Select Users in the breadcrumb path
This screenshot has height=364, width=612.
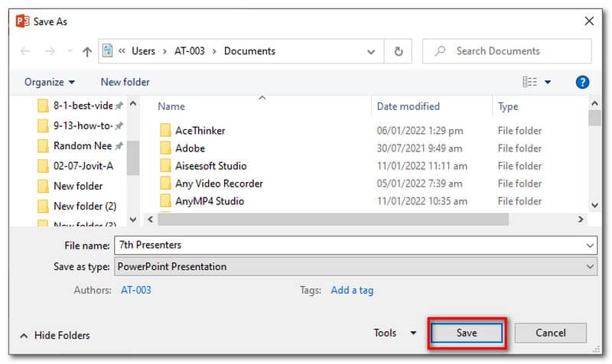143,51
